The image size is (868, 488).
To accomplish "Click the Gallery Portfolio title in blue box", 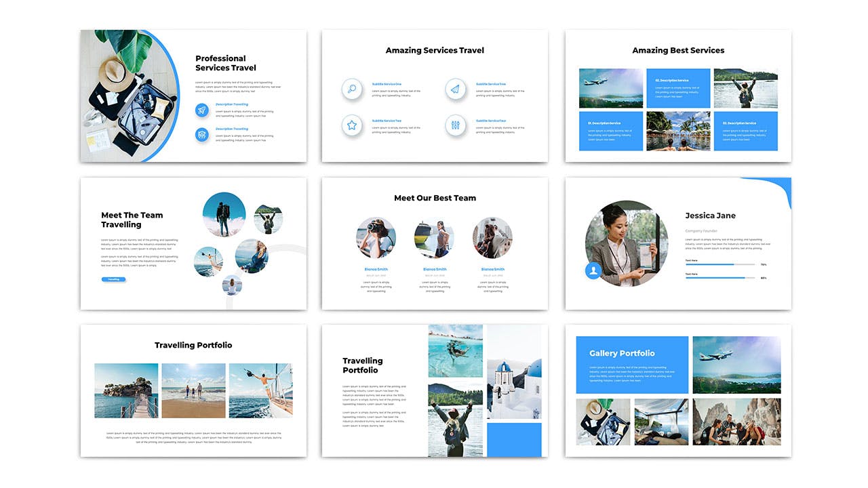I will pos(622,353).
